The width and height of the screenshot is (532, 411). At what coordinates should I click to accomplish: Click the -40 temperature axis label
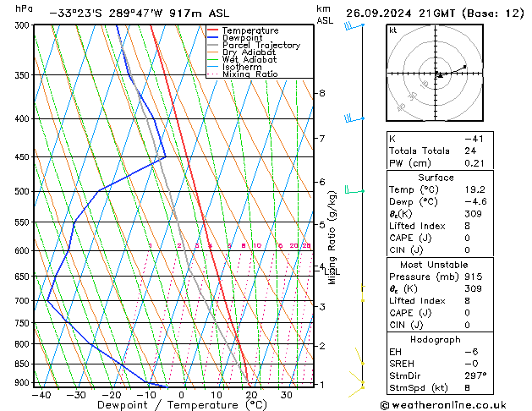point(41,395)
